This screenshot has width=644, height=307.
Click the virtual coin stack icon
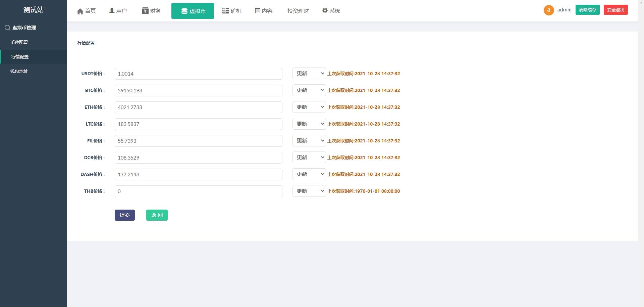pos(184,11)
